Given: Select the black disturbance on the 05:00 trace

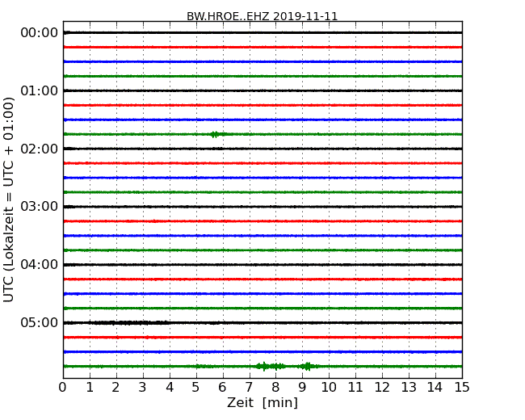Looking at the screenshot, I should pyautogui.click(x=128, y=323).
